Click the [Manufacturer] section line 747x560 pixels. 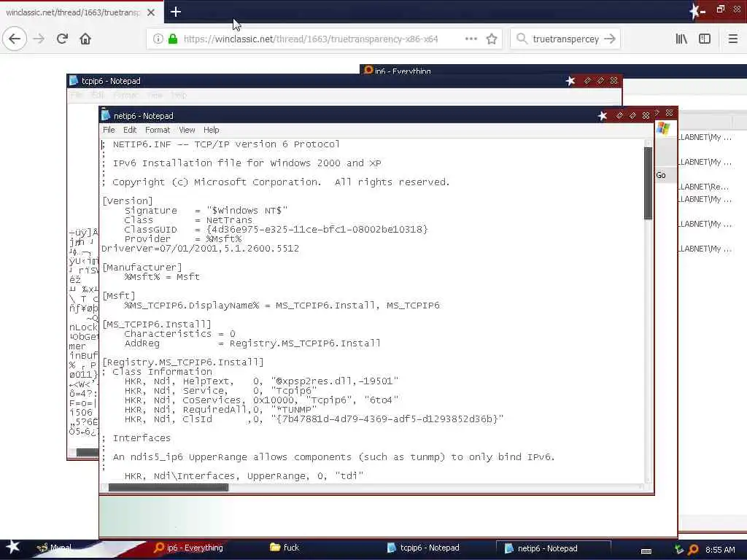142,267
